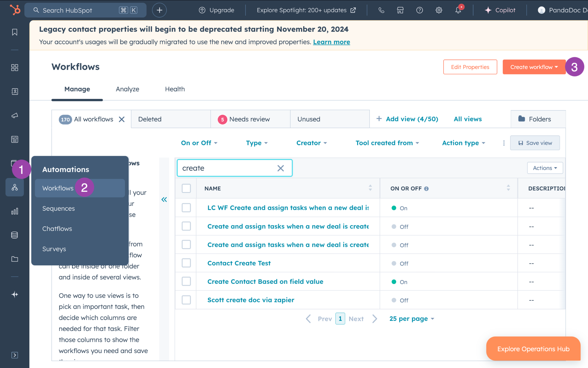Screen dimensions: 588x368
Task: Select the Scott create doc via zapier checkbox
Action: pos(186,300)
